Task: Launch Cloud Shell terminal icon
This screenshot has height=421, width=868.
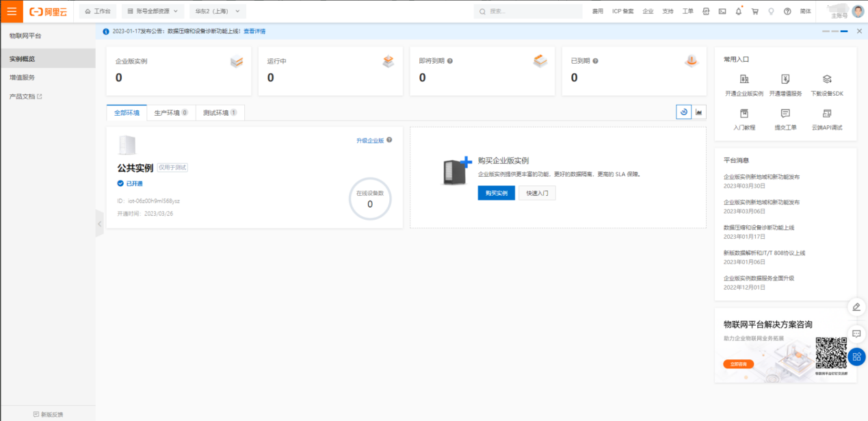Action: (x=722, y=11)
